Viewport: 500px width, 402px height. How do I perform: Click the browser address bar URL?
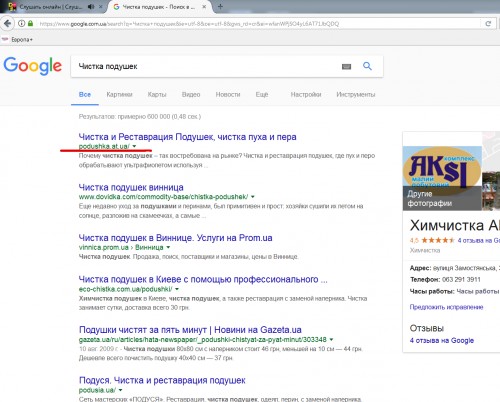(189, 24)
